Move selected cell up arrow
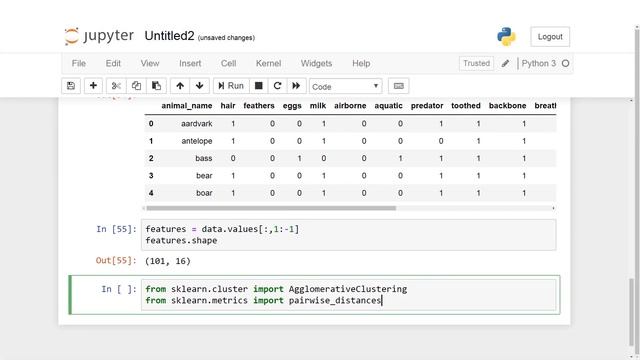Screen dimensions: 640x360 click(180, 86)
